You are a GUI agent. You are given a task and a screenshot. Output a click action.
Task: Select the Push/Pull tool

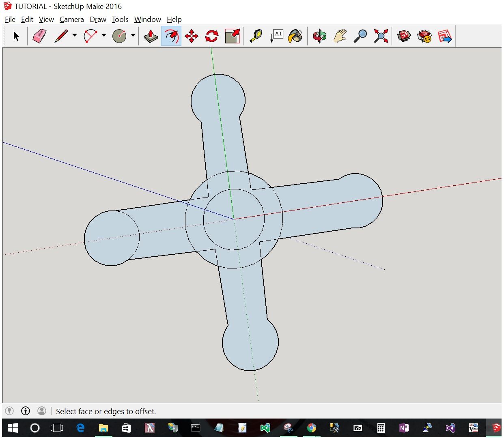pyautogui.click(x=150, y=36)
